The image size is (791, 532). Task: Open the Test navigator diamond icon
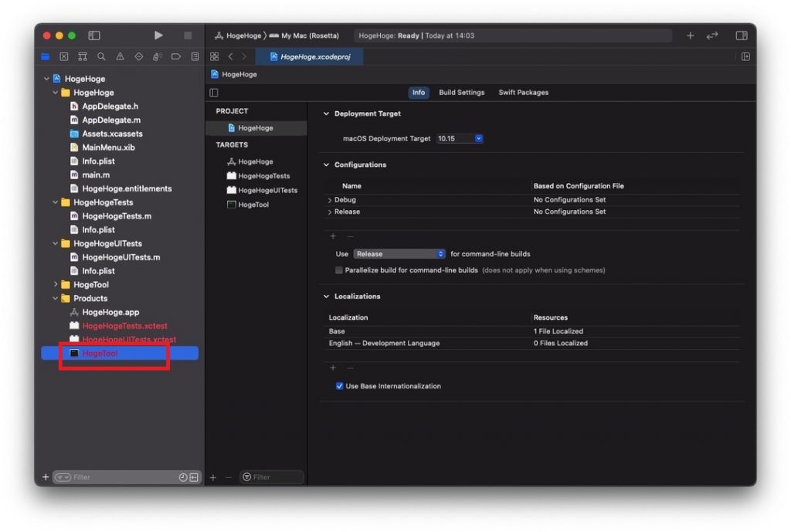139,56
